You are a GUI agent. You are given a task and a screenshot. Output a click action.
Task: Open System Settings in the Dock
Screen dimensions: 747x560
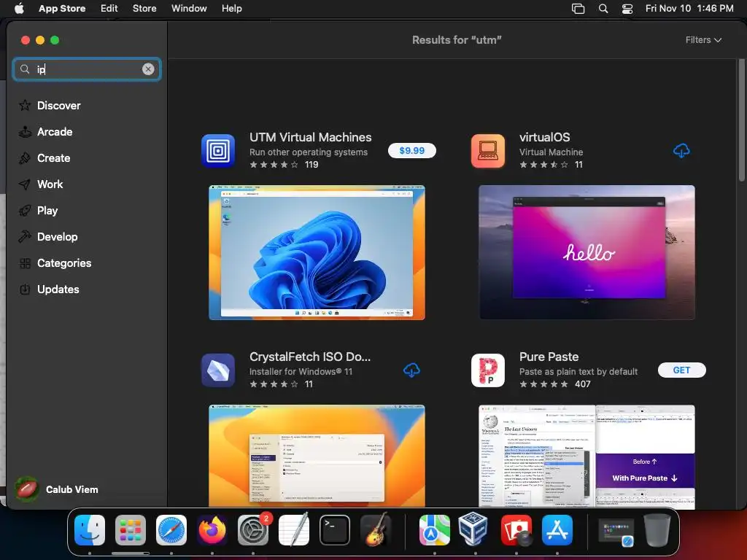click(253, 530)
